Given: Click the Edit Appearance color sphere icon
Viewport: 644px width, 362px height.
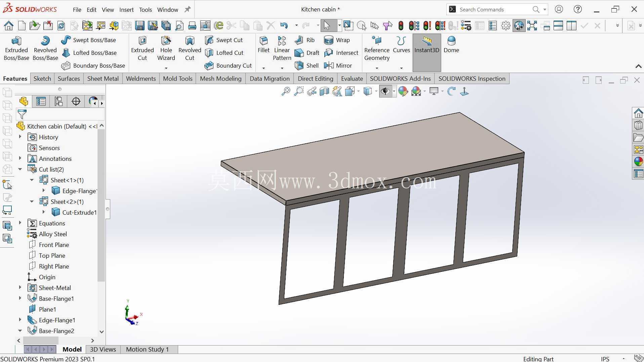Looking at the screenshot, I should 403,92.
